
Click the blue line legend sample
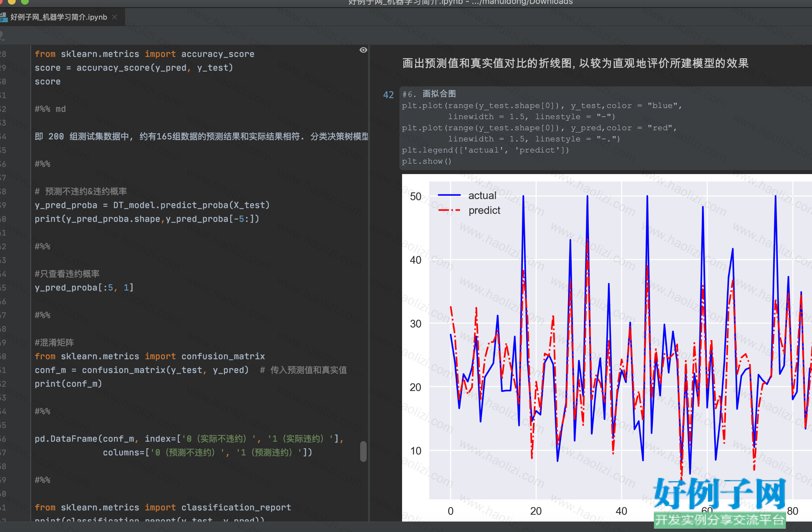click(449, 195)
